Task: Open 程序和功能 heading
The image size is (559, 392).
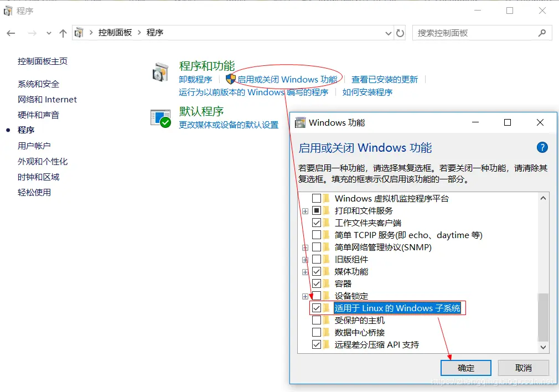Action: [x=207, y=66]
